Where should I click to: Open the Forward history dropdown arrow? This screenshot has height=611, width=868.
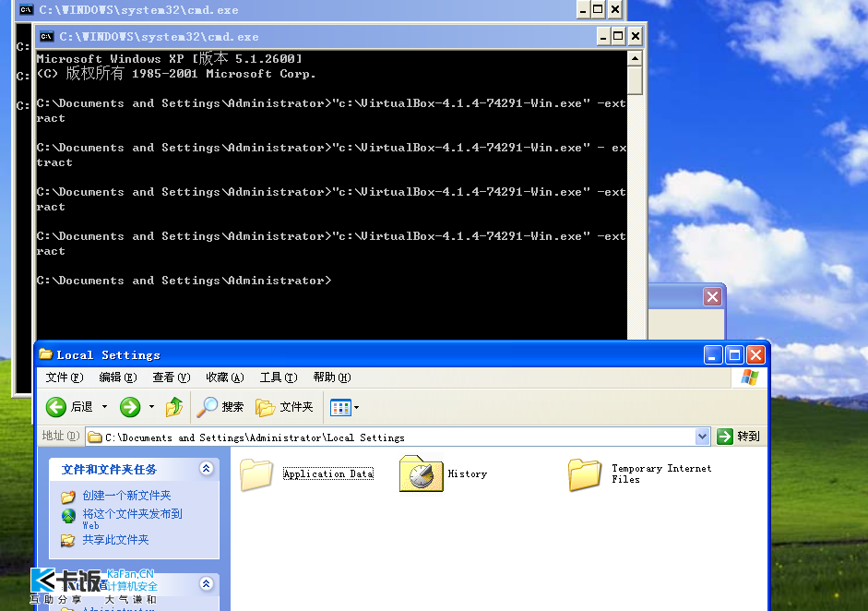point(151,407)
